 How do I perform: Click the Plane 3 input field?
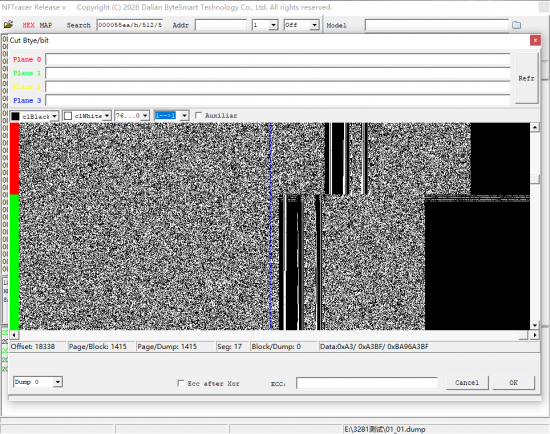[277, 100]
